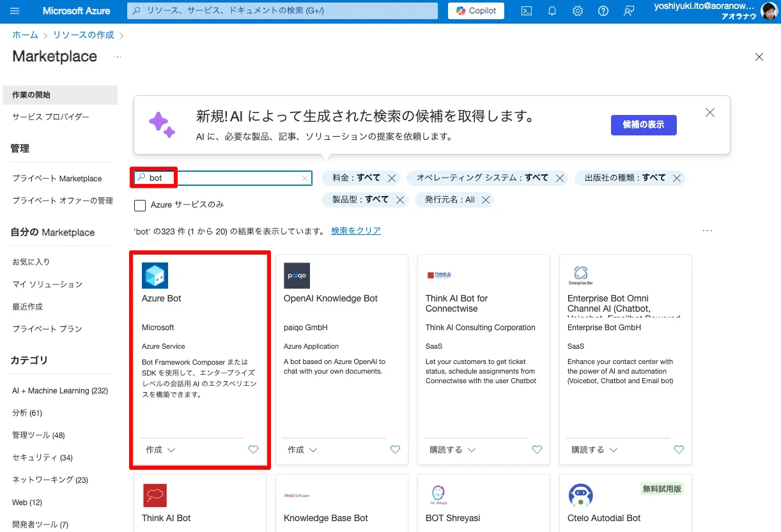This screenshot has width=781, height=532.
Task: Toggle the Azure サービスのみ checkbox
Action: tap(140, 205)
